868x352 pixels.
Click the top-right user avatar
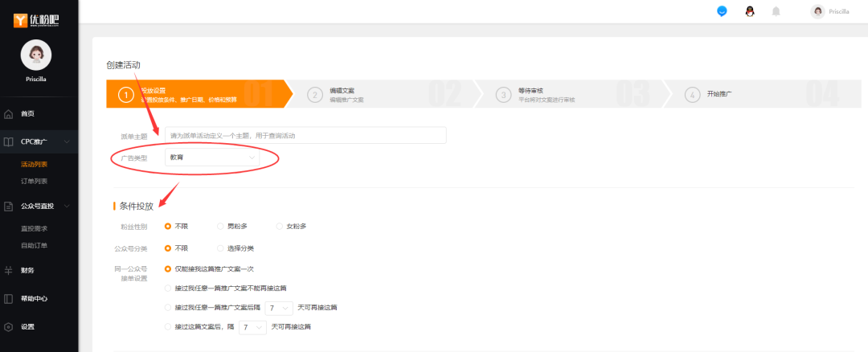(817, 11)
